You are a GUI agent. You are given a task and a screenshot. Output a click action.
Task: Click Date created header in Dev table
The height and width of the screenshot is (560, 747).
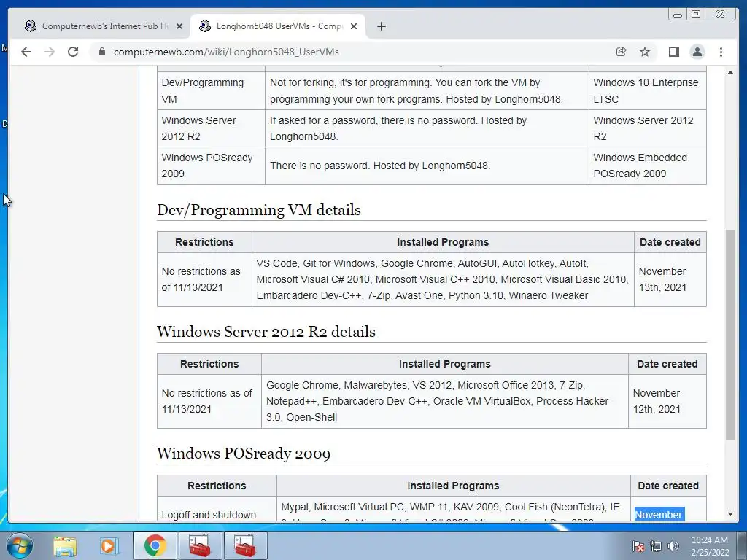pyautogui.click(x=670, y=242)
